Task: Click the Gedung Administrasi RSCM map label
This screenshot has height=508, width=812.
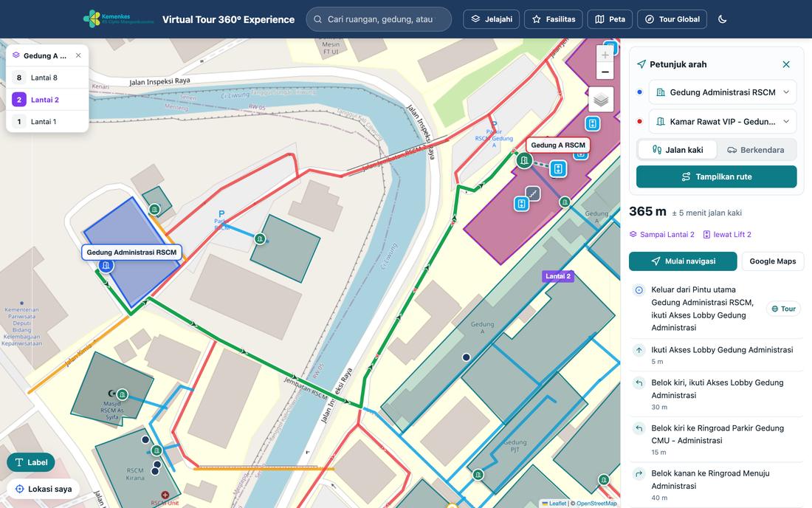Action: 131,253
